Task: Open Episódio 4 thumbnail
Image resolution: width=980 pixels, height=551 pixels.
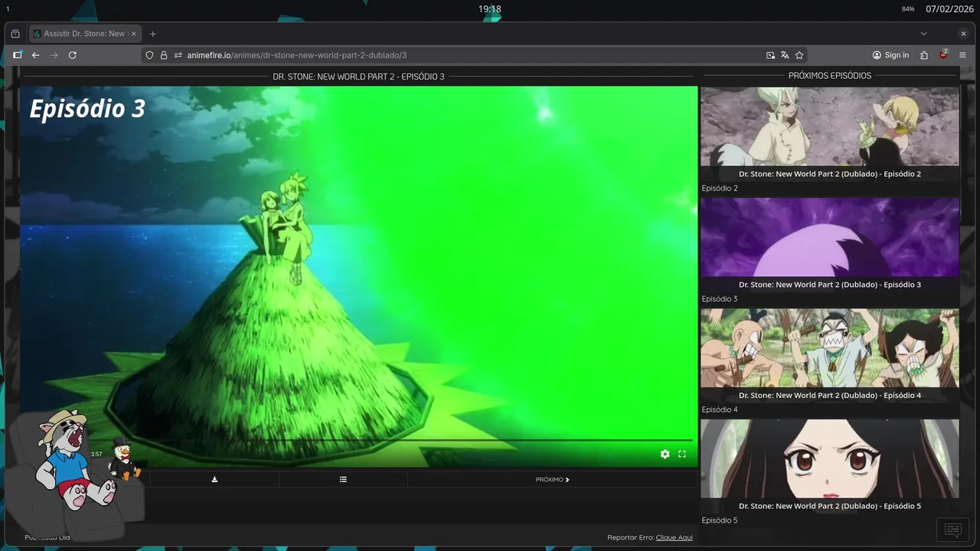Action: (830, 348)
